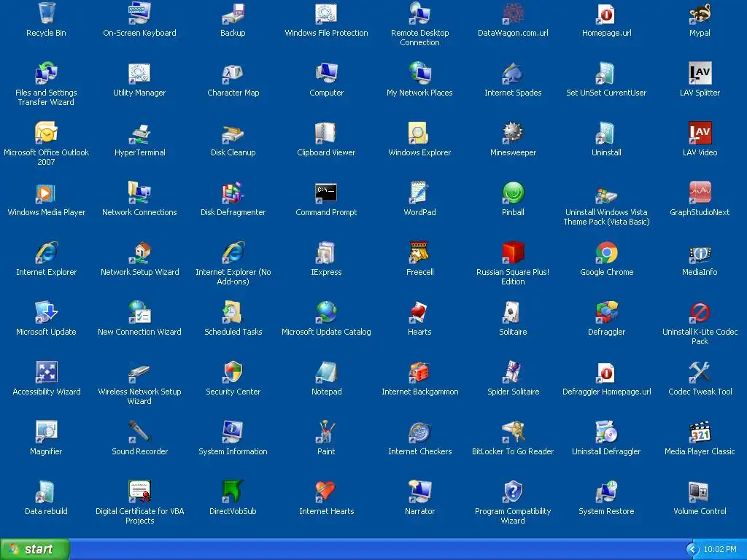Select the Internet Explorer icon

point(46,252)
